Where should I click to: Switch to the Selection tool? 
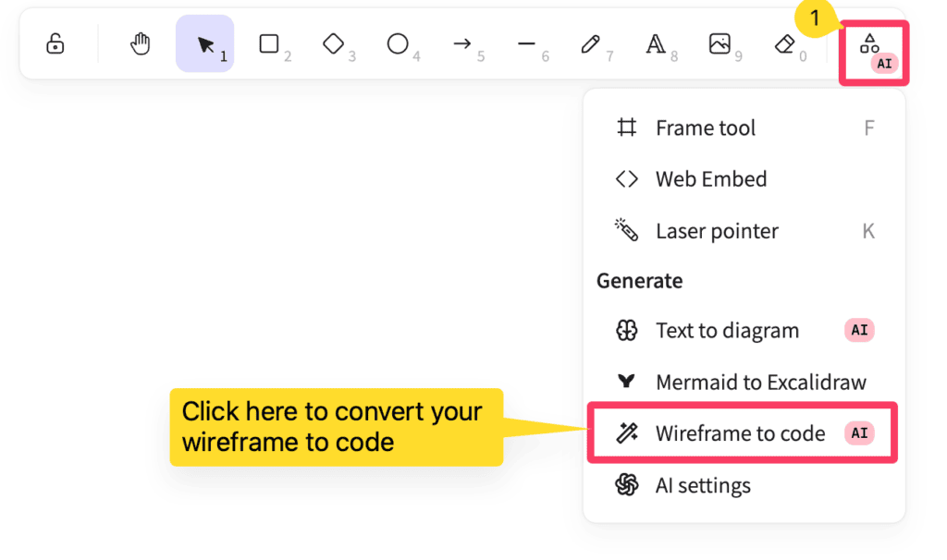(204, 43)
